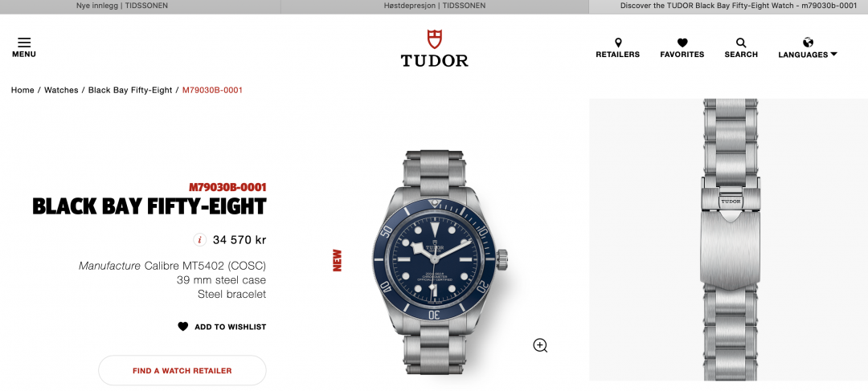
Task: Click the Tudor shield logo
Action: point(435,39)
